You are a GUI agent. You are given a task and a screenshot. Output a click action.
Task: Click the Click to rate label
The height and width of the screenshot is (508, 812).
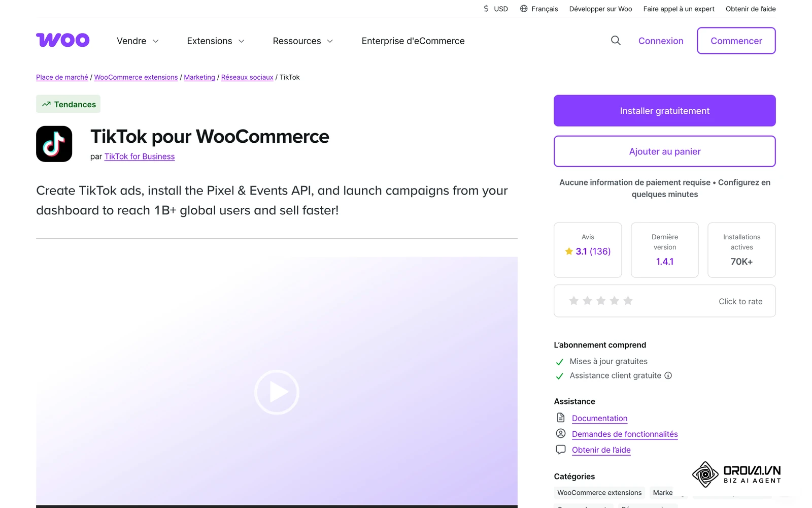click(x=740, y=301)
